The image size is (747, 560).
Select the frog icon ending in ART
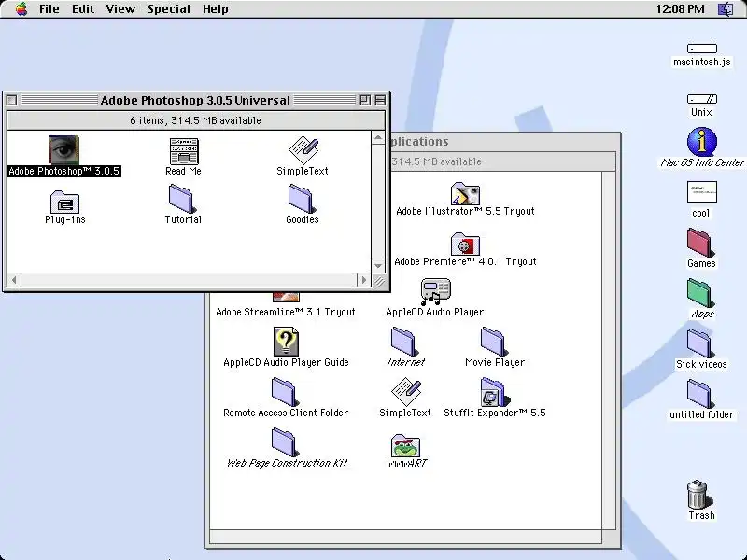(x=405, y=446)
